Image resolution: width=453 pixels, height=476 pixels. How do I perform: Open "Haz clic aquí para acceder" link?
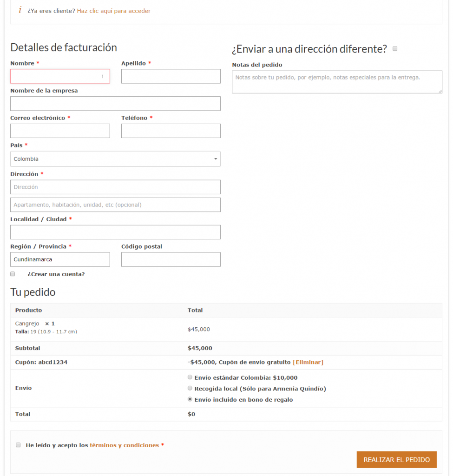(x=114, y=11)
